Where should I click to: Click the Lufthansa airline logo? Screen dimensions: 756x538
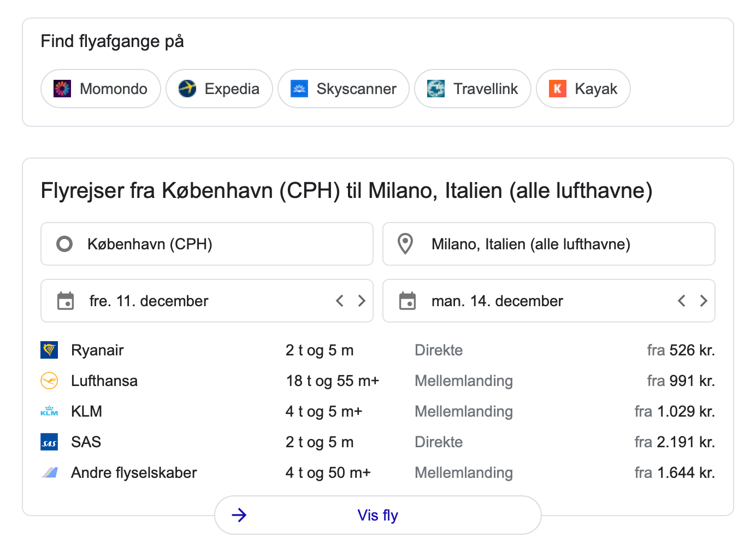(x=49, y=381)
